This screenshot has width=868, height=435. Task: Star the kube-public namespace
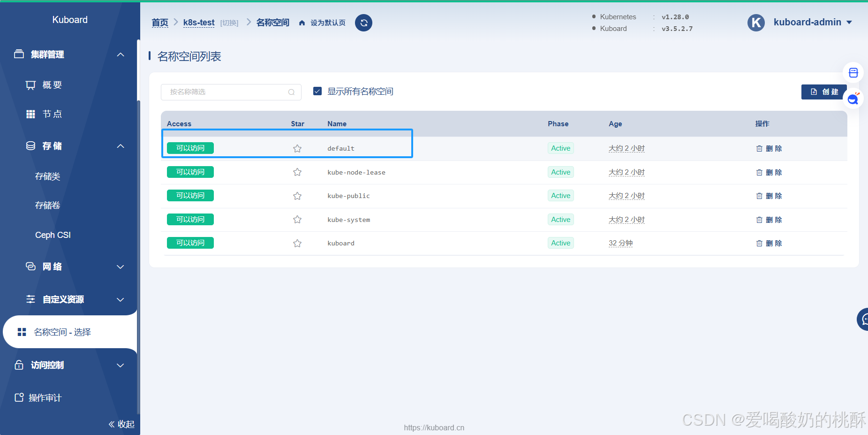297,196
